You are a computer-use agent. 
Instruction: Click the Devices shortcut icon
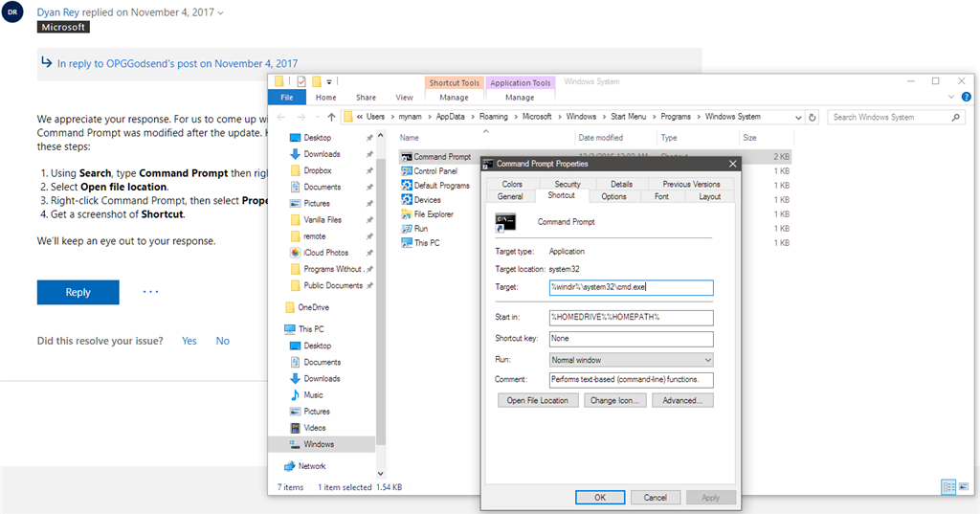tap(406, 199)
